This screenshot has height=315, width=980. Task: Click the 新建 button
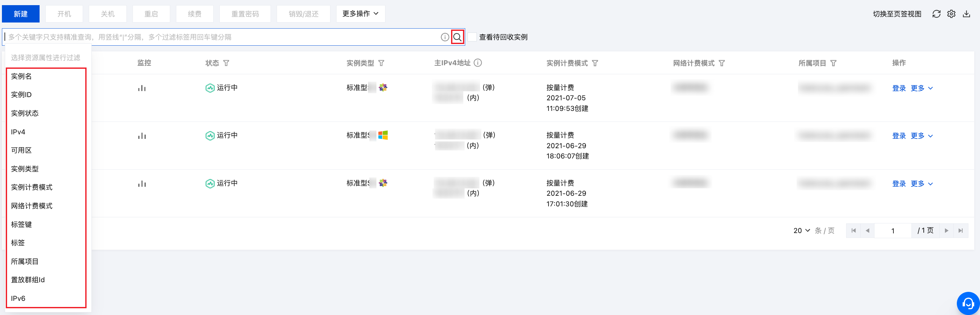[21, 14]
